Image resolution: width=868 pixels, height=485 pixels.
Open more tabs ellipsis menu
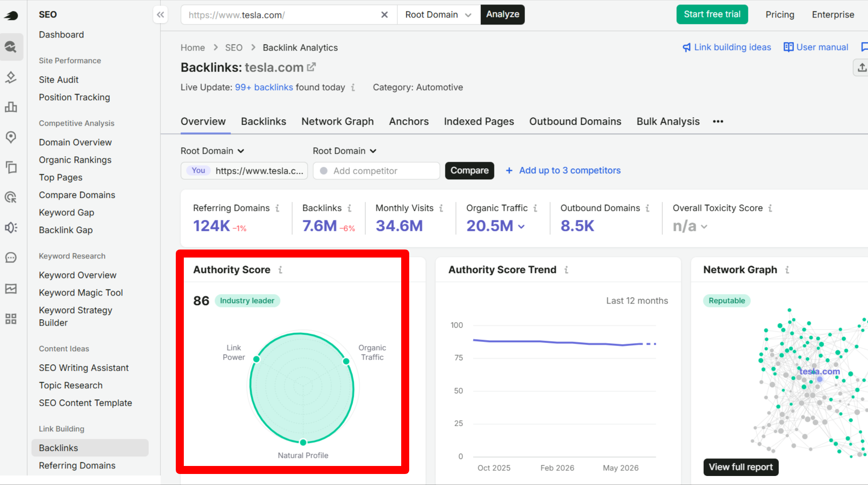[718, 121]
